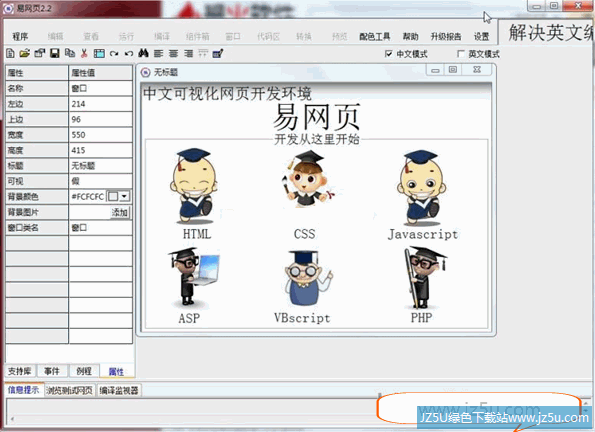Minimize the 无标题 inner window
Screen dimensions: 595x432
point(436,70)
